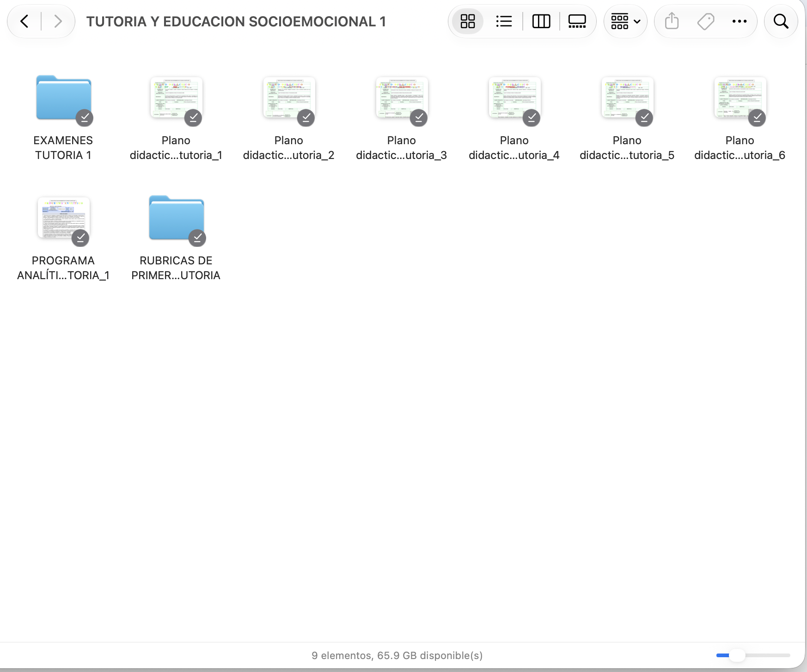This screenshot has height=672, width=807.
Task: Select the EXAMENES TUTORIA 1 folder
Action: pyautogui.click(x=64, y=98)
